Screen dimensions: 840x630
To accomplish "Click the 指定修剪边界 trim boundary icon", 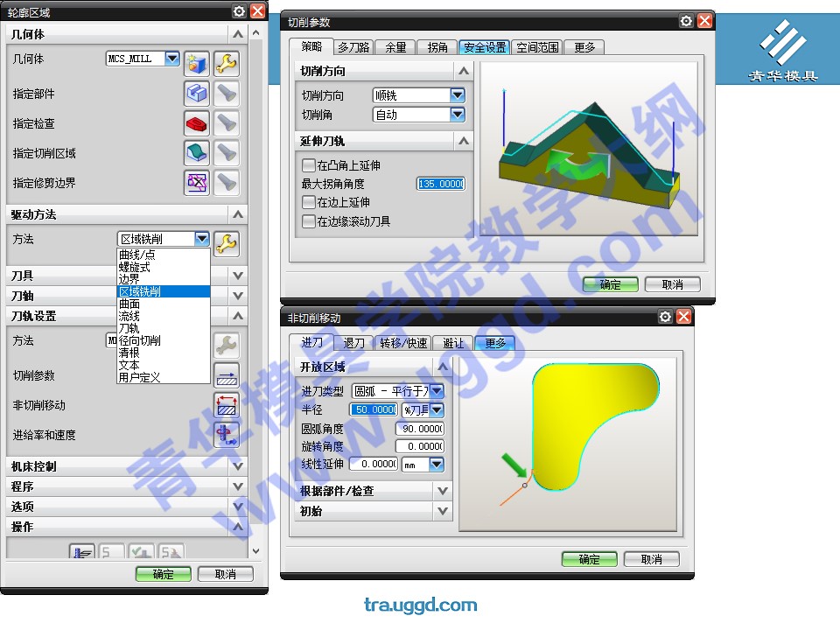I will pyautogui.click(x=196, y=182).
